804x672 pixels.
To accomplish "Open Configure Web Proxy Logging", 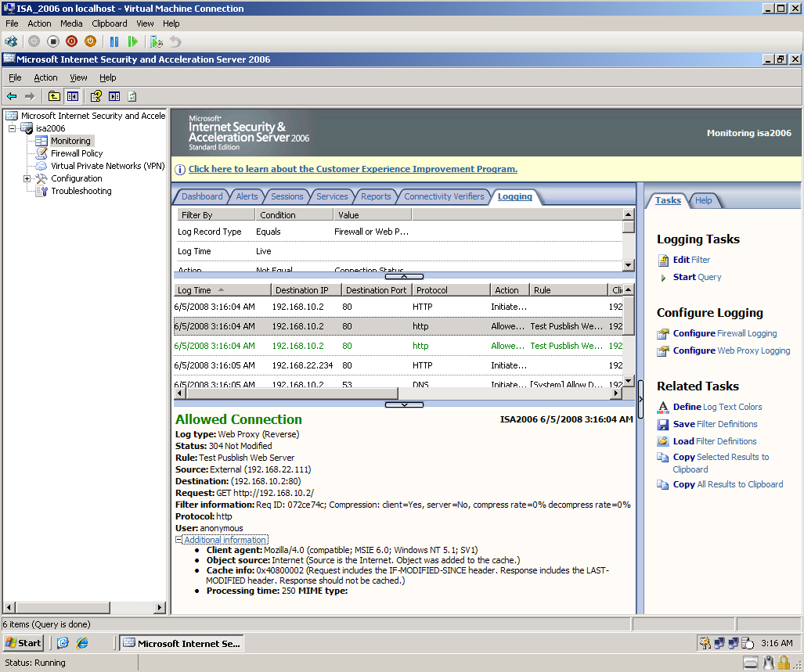I will point(731,350).
